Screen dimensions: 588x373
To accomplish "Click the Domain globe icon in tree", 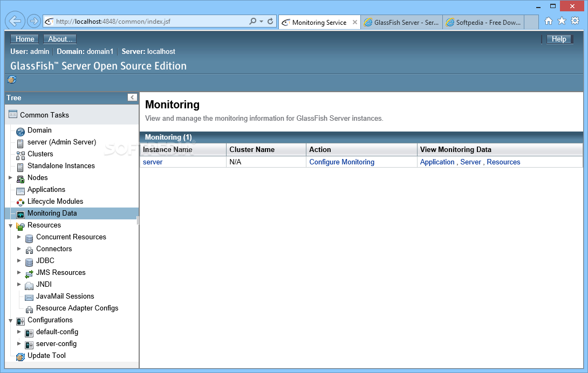I will point(20,132).
